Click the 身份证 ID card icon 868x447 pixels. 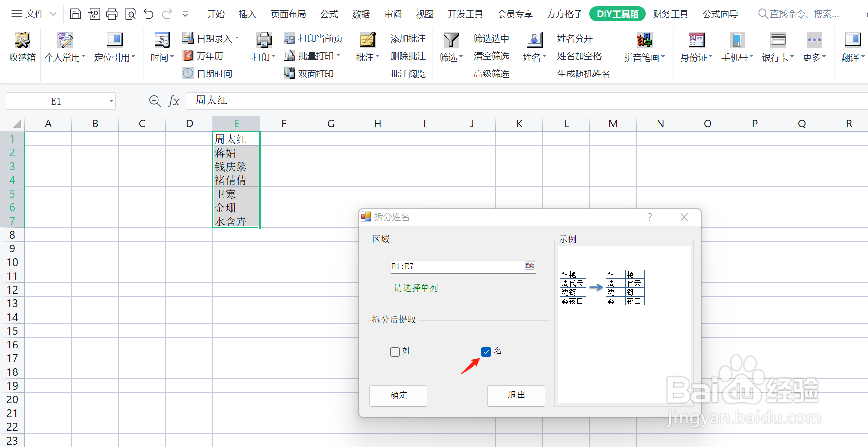coord(696,40)
